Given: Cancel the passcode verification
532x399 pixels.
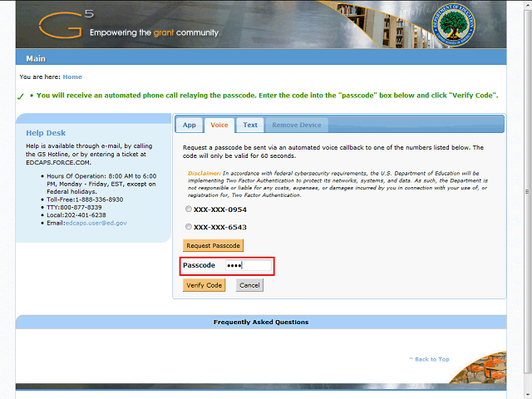Looking at the screenshot, I should pos(249,285).
